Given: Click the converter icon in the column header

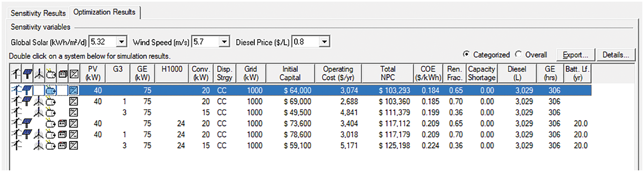Looking at the screenshot, I should coord(74,74).
